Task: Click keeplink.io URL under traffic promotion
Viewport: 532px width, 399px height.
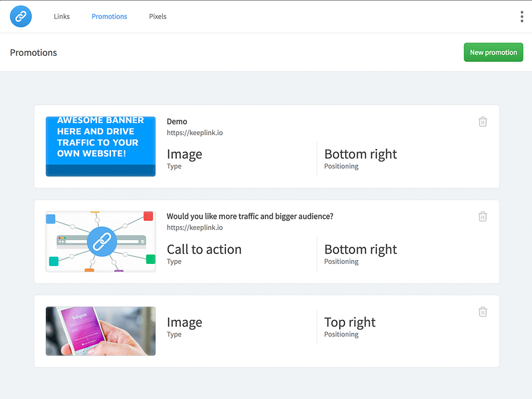Action: tap(195, 227)
